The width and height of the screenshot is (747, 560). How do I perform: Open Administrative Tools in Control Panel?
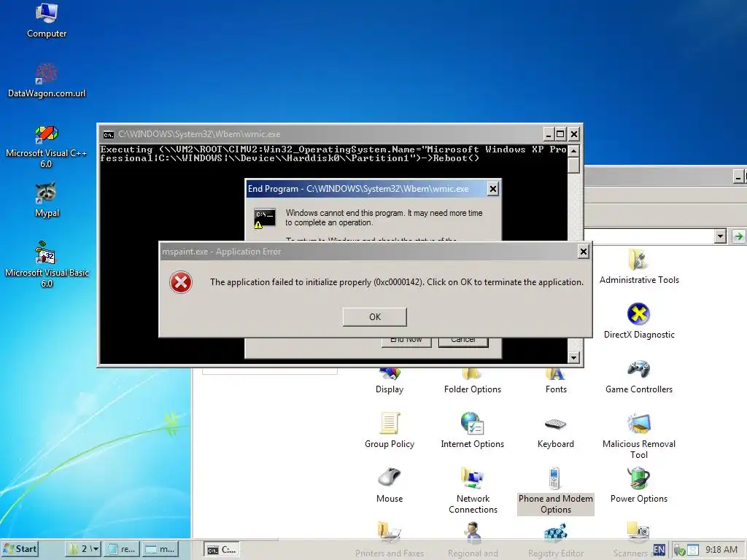(639, 267)
